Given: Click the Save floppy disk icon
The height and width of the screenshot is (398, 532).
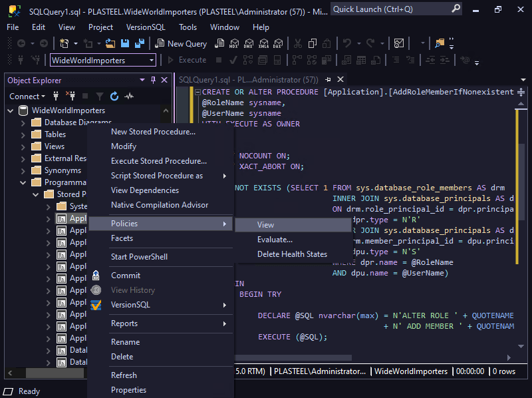Looking at the screenshot, I should pyautogui.click(x=125, y=43).
